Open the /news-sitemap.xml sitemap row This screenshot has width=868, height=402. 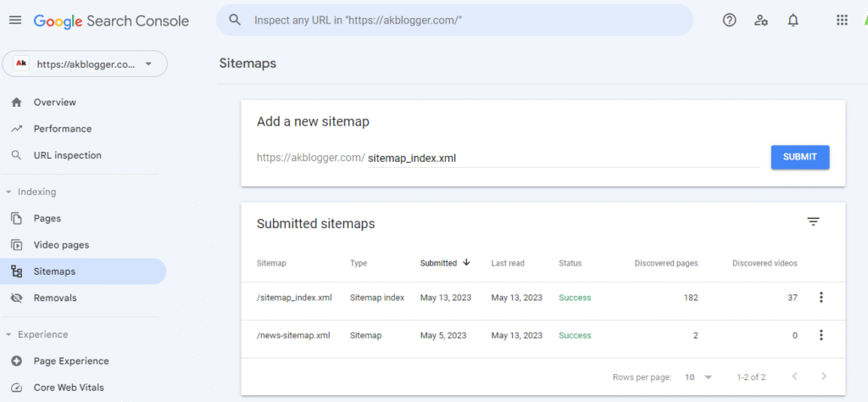tap(542, 335)
